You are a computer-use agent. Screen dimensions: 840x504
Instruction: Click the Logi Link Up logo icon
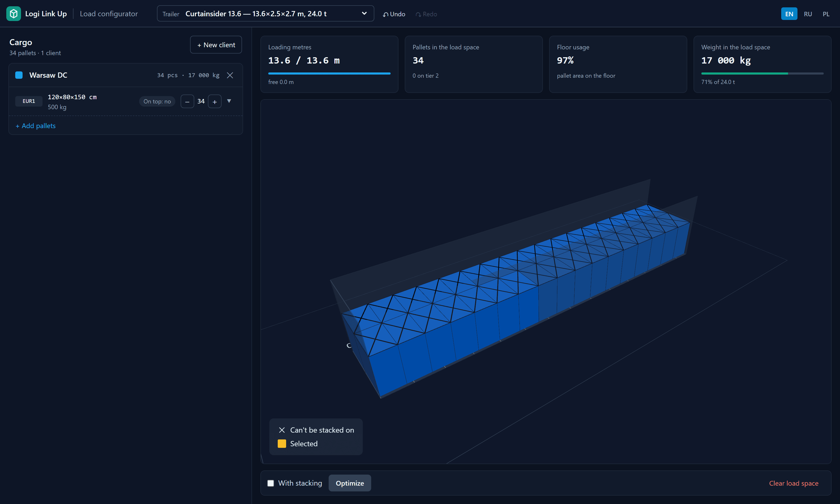coord(14,14)
